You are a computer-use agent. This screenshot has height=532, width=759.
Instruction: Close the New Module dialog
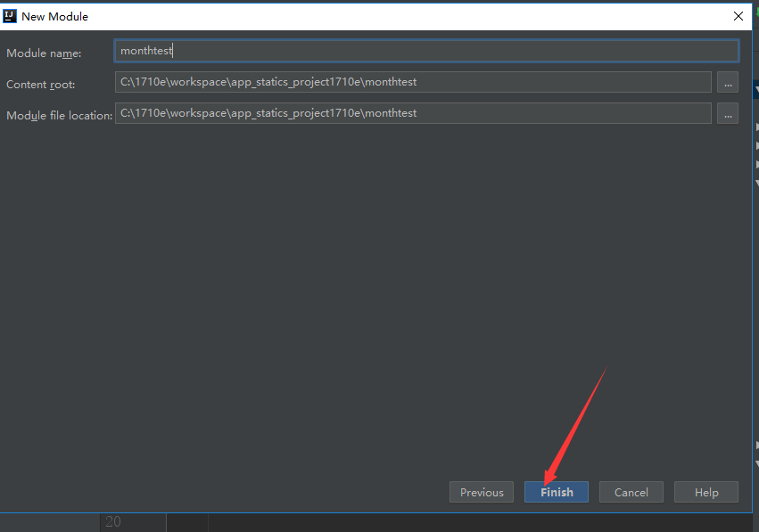click(738, 16)
